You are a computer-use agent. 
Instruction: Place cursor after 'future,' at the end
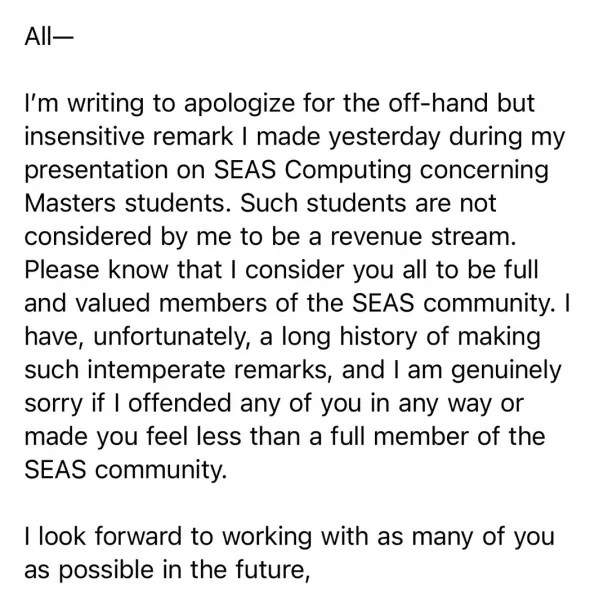pos(310,570)
